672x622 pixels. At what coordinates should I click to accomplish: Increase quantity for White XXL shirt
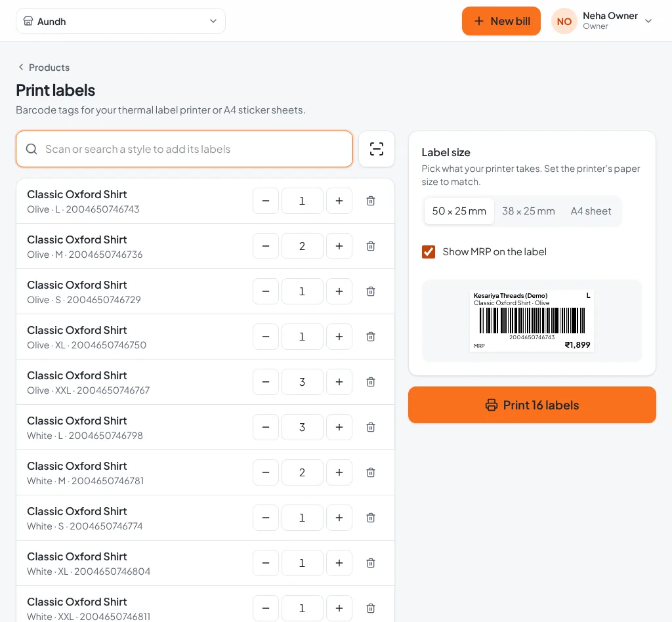point(339,608)
